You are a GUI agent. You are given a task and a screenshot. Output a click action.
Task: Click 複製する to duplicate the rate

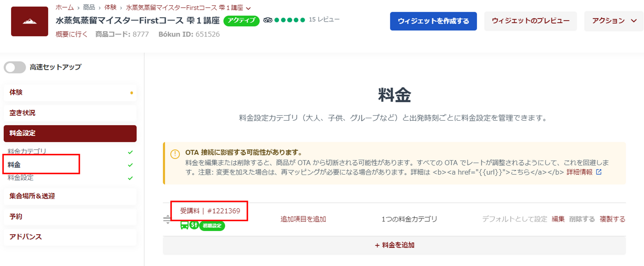pyautogui.click(x=612, y=219)
